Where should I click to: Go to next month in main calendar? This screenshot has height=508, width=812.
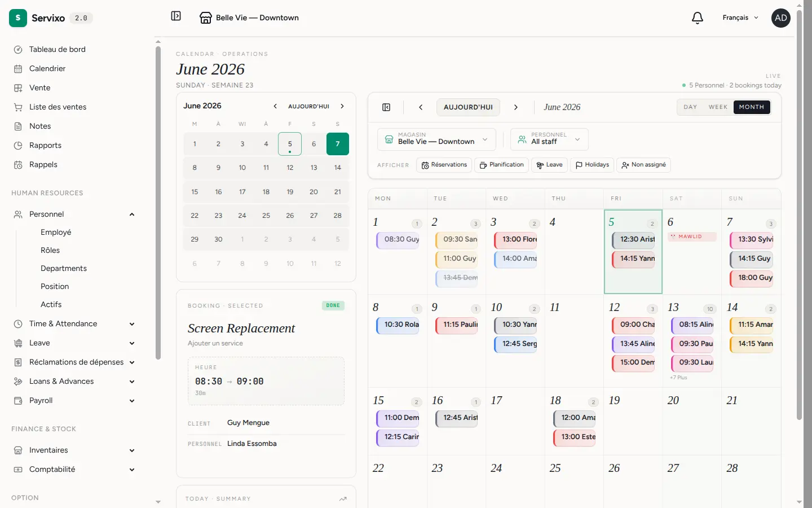tap(516, 107)
